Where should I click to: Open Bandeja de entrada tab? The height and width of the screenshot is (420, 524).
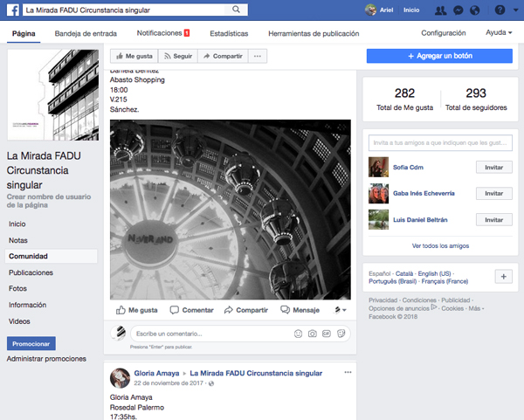point(86,33)
